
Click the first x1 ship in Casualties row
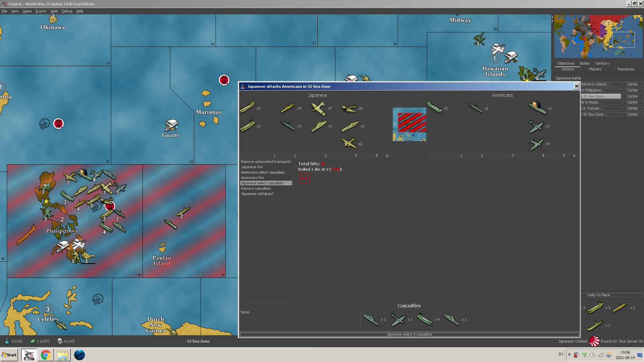[371, 319]
